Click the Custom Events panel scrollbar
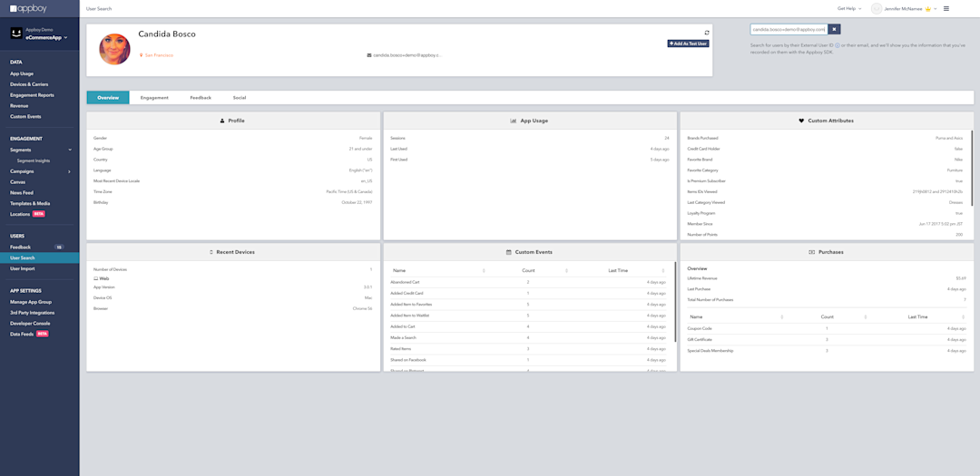Screen dimensions: 980x476 coord(675,302)
